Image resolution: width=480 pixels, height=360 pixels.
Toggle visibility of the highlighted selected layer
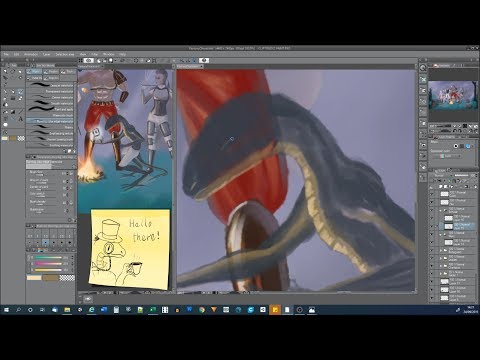tap(432, 226)
